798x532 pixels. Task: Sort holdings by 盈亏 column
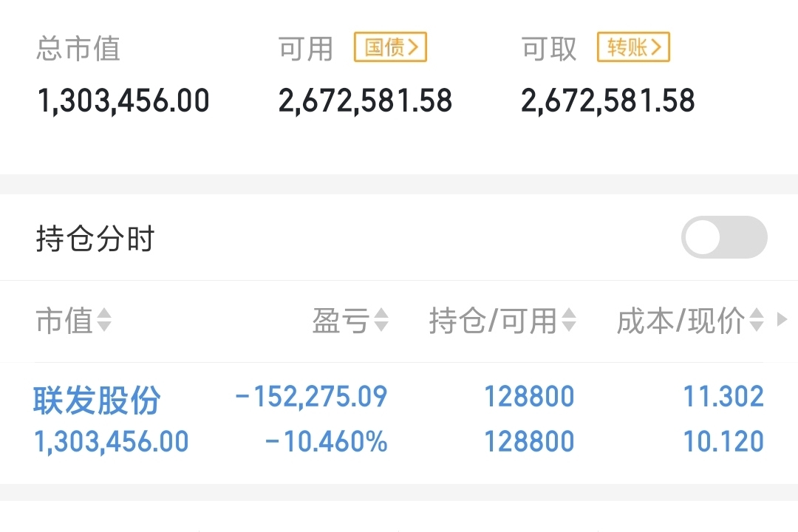351,320
